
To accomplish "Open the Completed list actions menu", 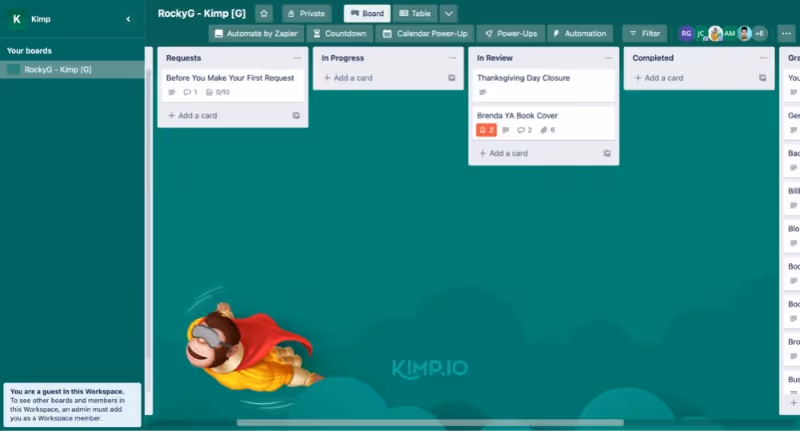I will tap(763, 58).
